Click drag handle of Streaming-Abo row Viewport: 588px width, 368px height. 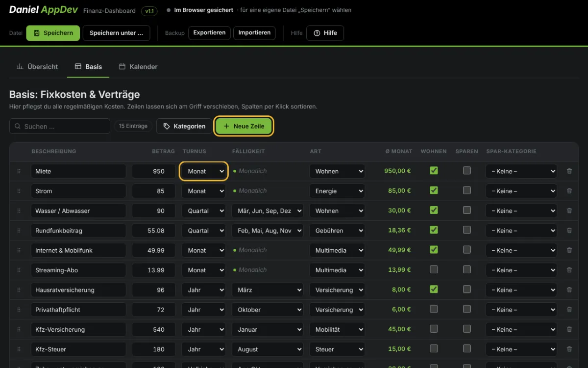(19, 270)
